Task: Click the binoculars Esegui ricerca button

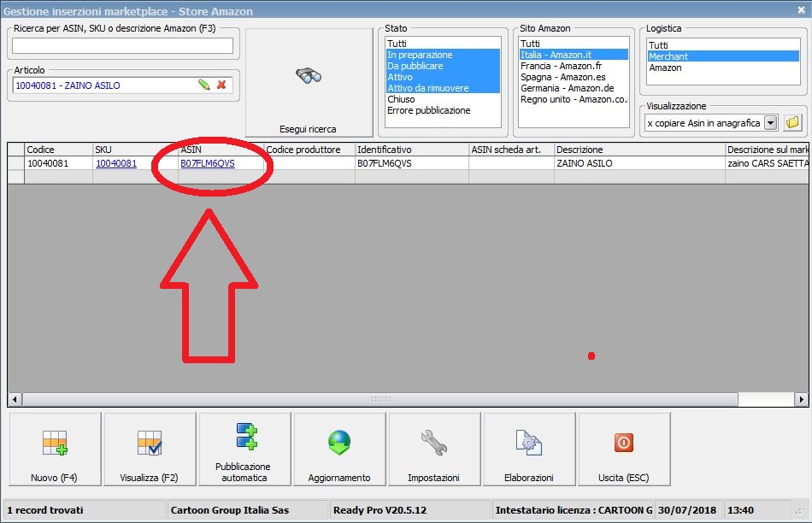Action: 309,83
